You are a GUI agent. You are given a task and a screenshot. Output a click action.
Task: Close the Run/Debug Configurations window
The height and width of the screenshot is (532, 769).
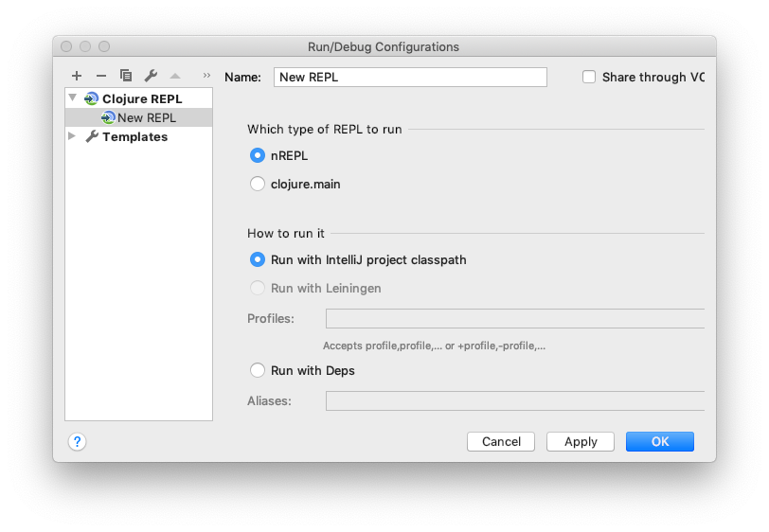pyautogui.click(x=66, y=46)
